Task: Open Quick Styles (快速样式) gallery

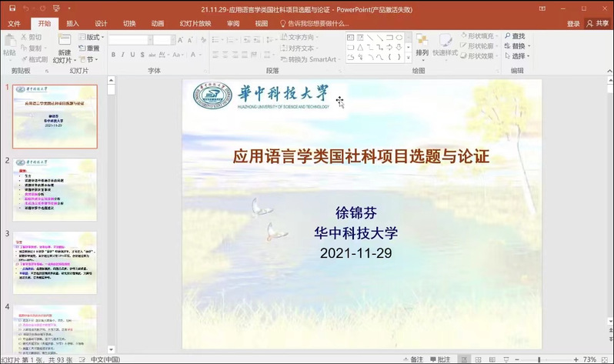Action: point(444,44)
